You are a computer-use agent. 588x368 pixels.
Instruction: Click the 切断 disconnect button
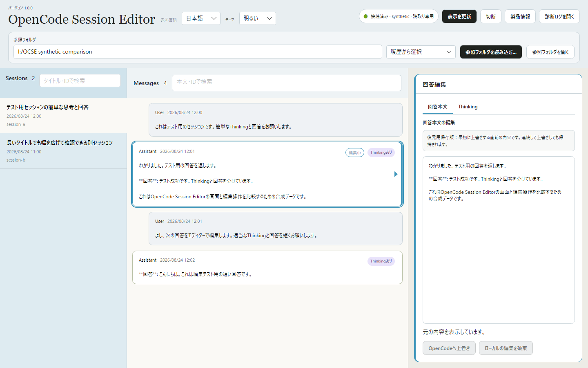491,16
